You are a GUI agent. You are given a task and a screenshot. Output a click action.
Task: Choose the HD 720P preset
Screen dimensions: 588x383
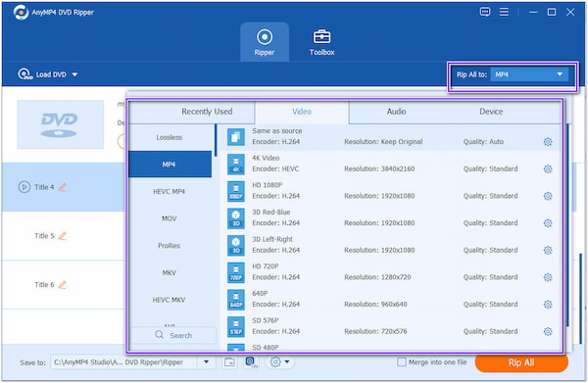click(x=390, y=271)
